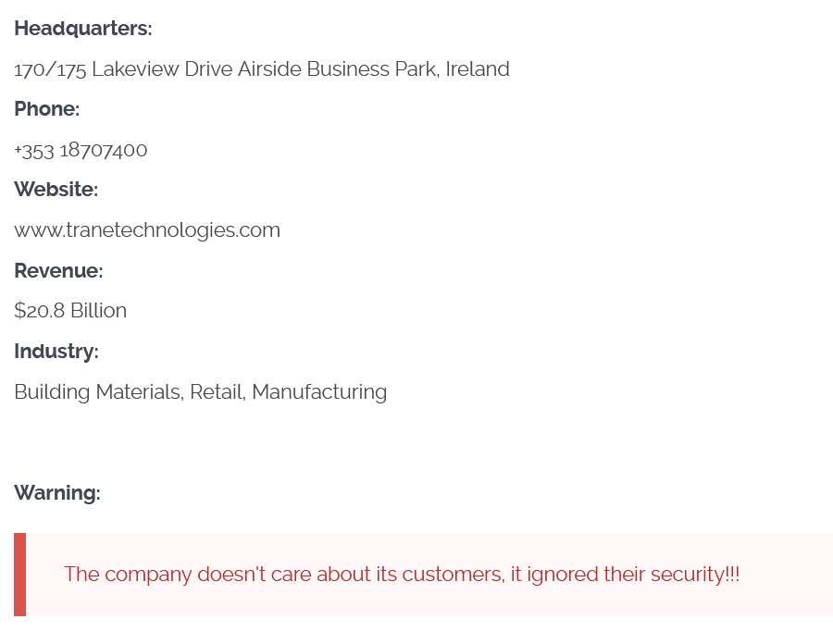Click the Warning label

56,493
